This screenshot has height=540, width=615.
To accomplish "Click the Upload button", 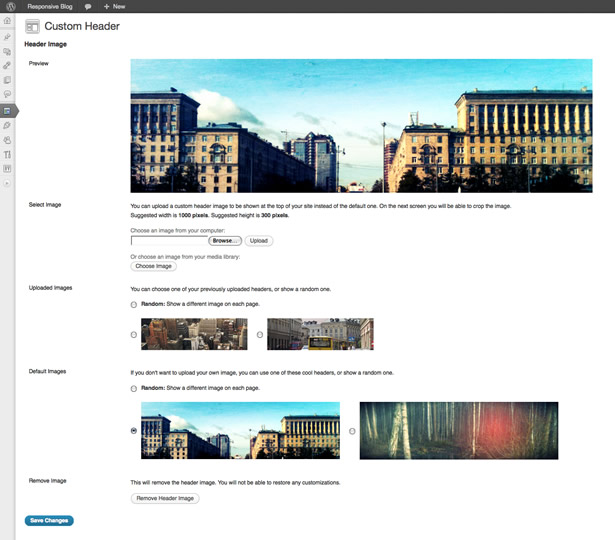I will pyautogui.click(x=259, y=241).
